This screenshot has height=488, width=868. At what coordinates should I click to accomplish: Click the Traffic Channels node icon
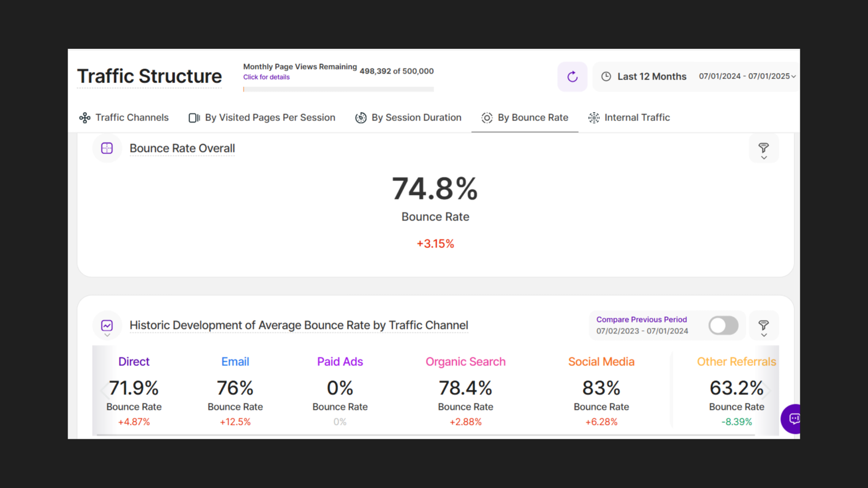pos(85,117)
